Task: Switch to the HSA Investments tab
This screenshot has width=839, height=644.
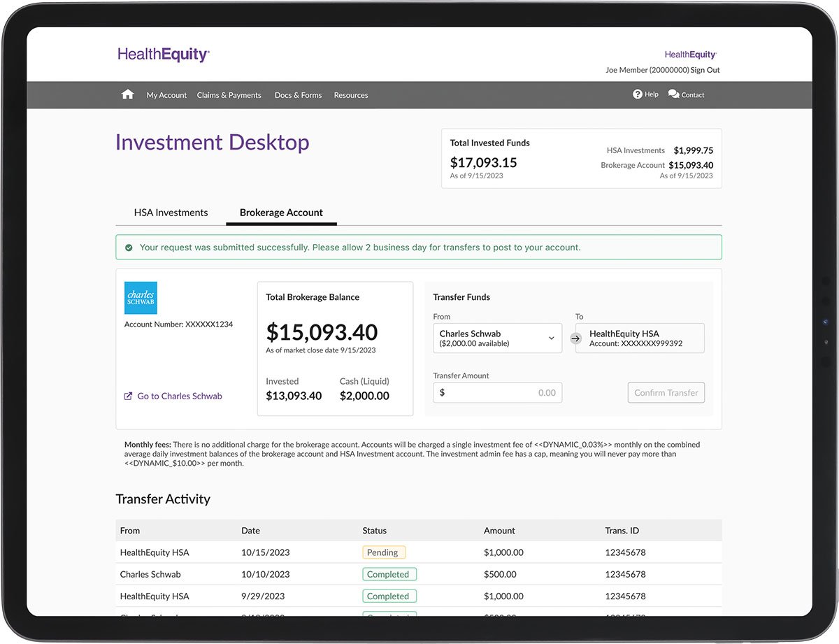Action: pyautogui.click(x=171, y=213)
